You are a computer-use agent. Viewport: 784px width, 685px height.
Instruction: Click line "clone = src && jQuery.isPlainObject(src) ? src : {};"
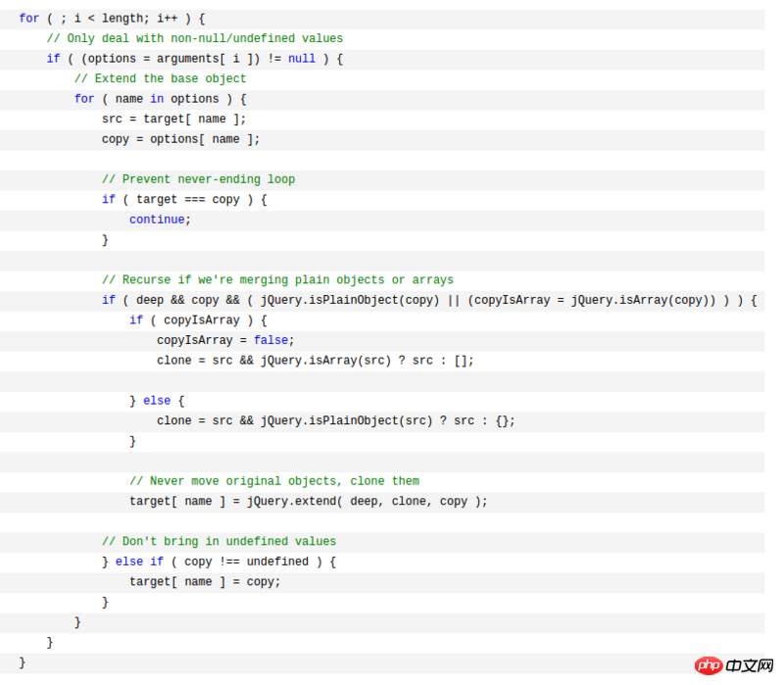coord(335,420)
